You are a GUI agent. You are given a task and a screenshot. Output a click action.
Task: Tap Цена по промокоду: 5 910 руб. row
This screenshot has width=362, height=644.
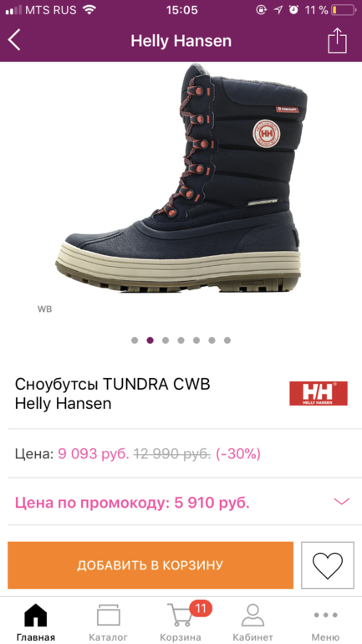coord(181,502)
